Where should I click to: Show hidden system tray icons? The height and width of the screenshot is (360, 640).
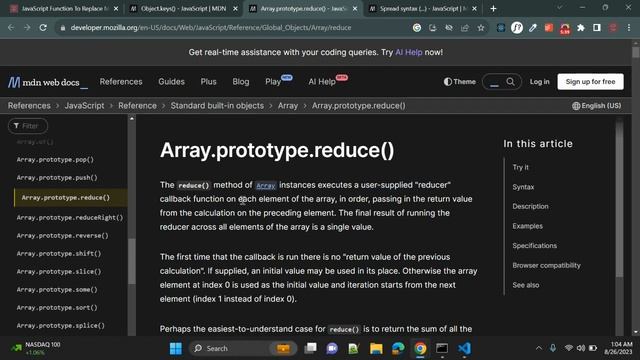(x=539, y=348)
